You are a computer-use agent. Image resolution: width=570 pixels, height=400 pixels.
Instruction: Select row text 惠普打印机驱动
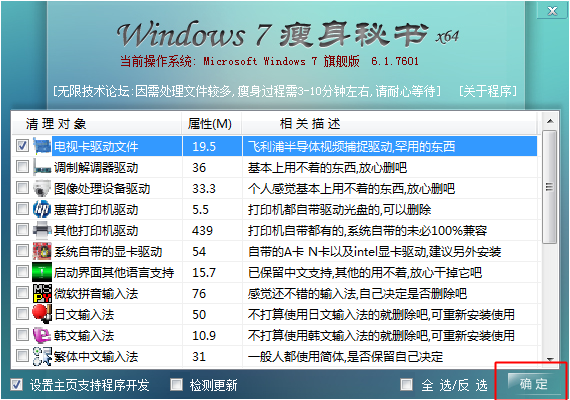pyautogui.click(x=96, y=210)
